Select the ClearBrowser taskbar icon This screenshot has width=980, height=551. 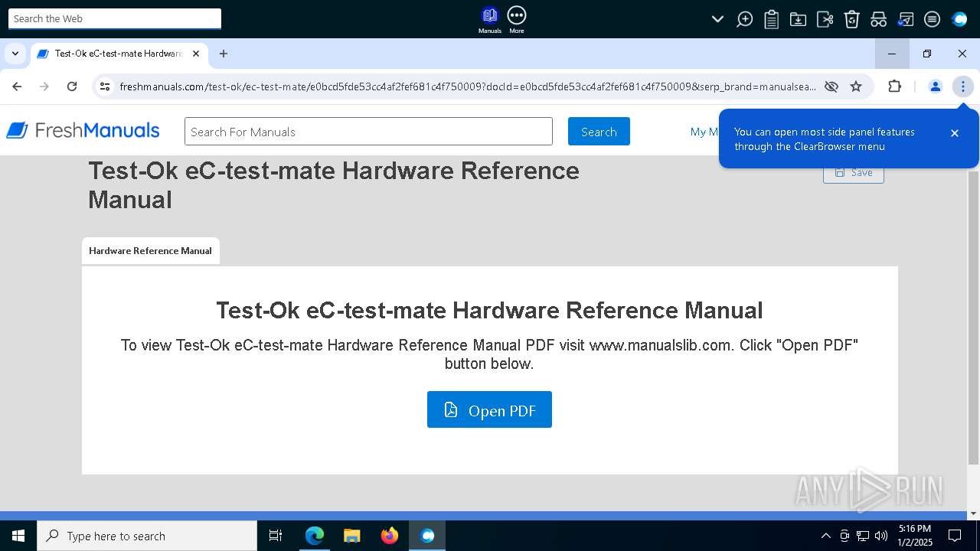pos(427,536)
